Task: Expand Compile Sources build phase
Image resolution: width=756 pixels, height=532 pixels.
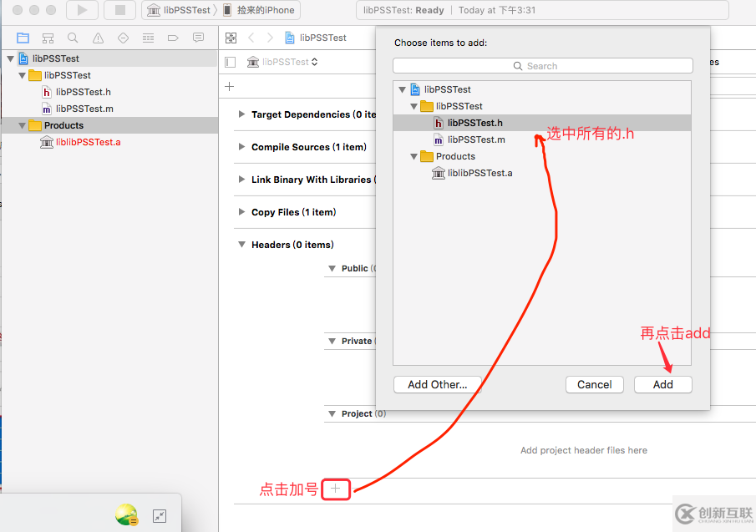Action: click(x=241, y=146)
